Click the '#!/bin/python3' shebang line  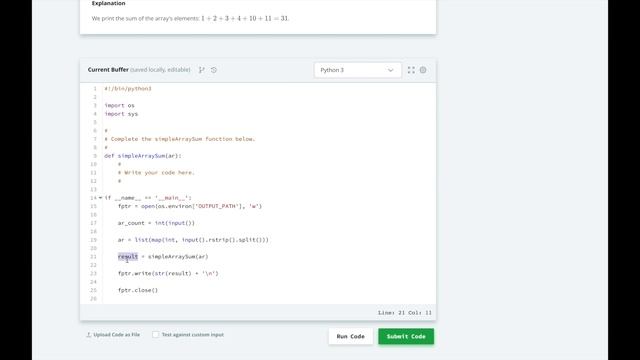(128, 89)
